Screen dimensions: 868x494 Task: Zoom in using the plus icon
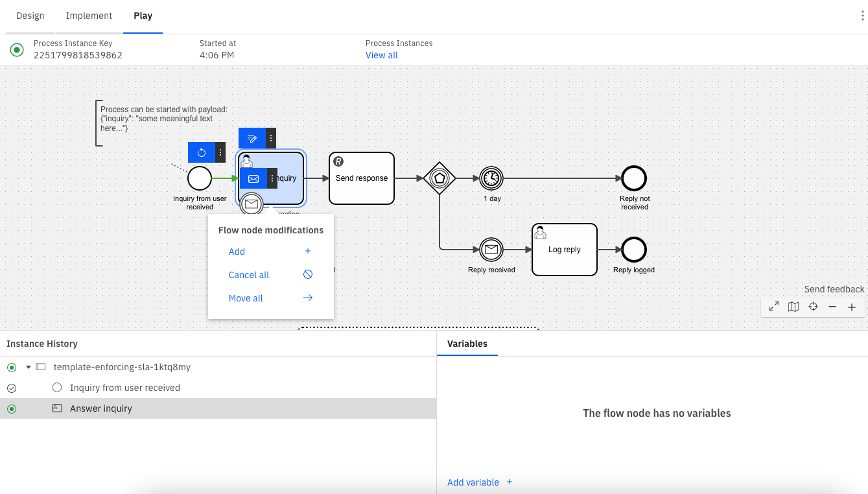pyautogui.click(x=852, y=306)
